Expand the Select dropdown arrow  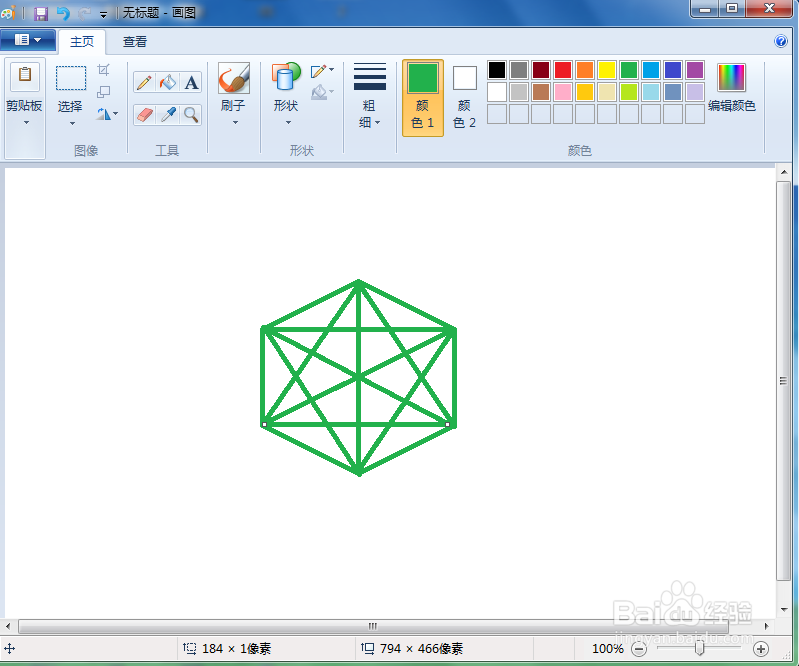point(72,123)
